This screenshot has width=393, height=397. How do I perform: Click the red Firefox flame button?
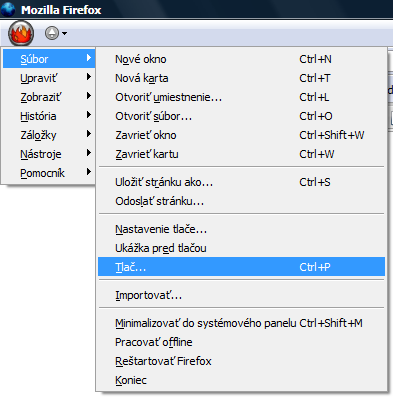pos(21,33)
